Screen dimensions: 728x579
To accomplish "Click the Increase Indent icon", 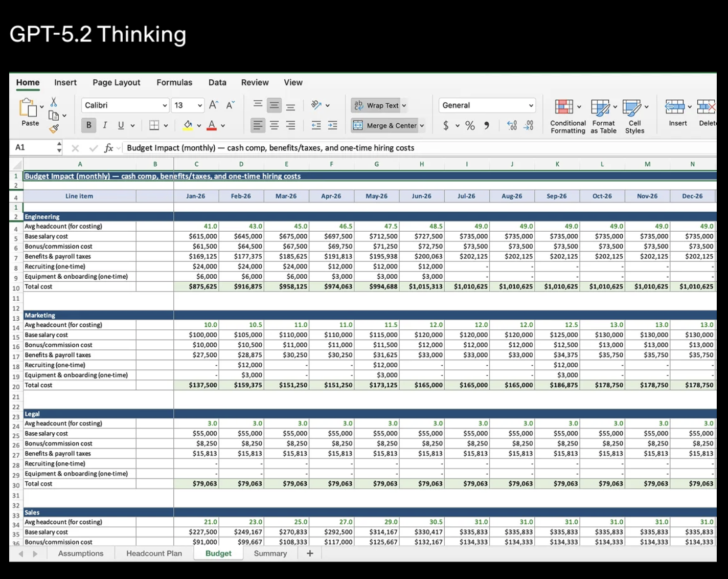I will tap(332, 125).
